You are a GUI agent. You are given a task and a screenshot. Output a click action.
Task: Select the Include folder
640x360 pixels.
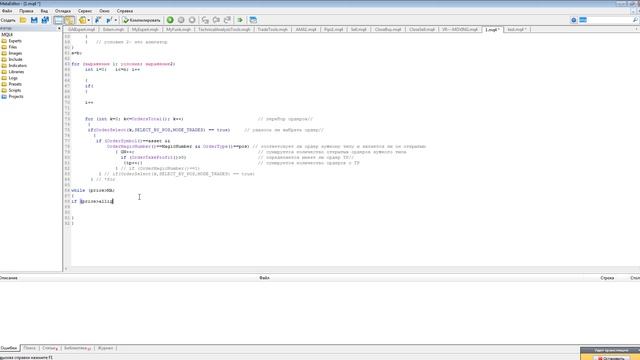15,59
